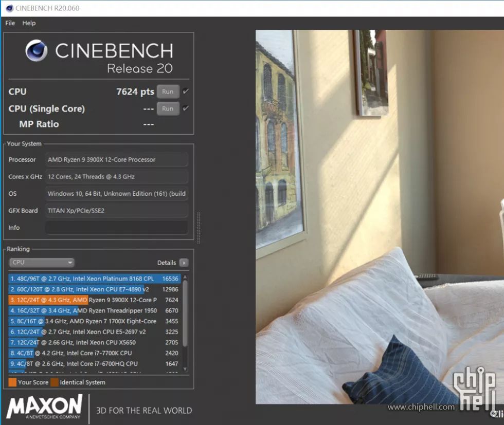The height and width of the screenshot is (425, 504).
Task: Run the CPU multi-core benchmark
Action: point(168,91)
